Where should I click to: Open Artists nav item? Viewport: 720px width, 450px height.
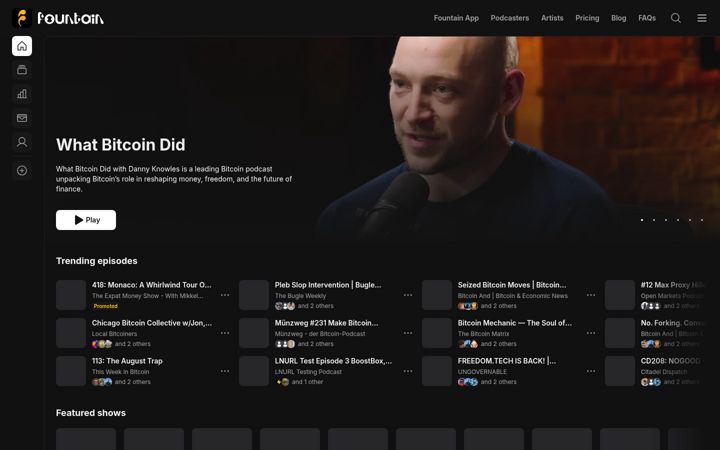coord(552,18)
